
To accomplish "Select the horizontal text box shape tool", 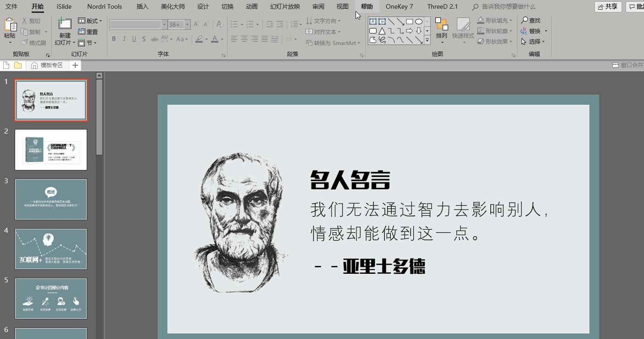I will (x=372, y=21).
